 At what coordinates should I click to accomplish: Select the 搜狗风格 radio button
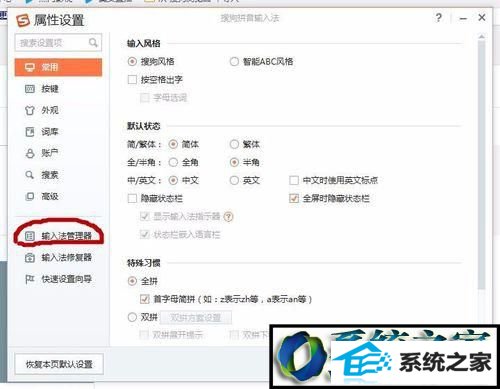(132, 62)
